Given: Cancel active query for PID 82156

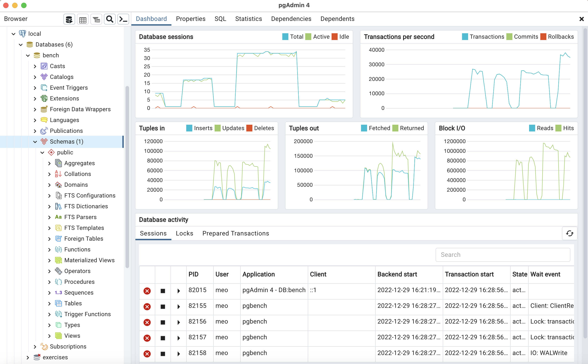Looking at the screenshot, I should point(163,322).
